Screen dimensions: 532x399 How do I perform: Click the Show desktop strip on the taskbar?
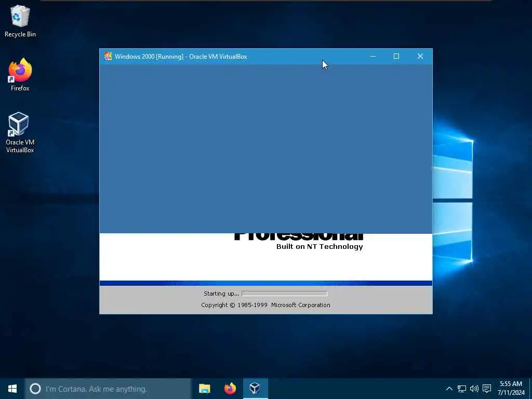click(x=530, y=389)
